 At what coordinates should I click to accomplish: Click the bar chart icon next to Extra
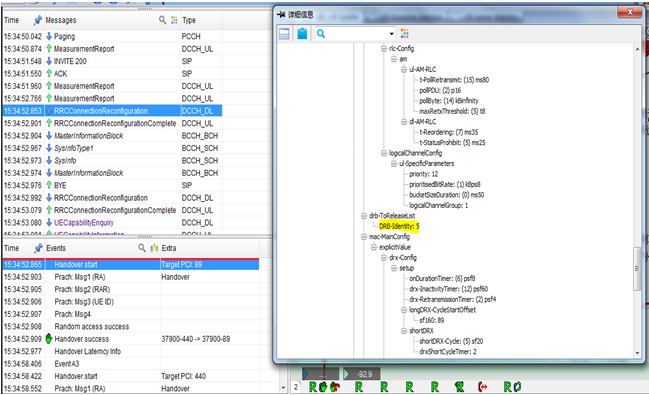click(154, 248)
